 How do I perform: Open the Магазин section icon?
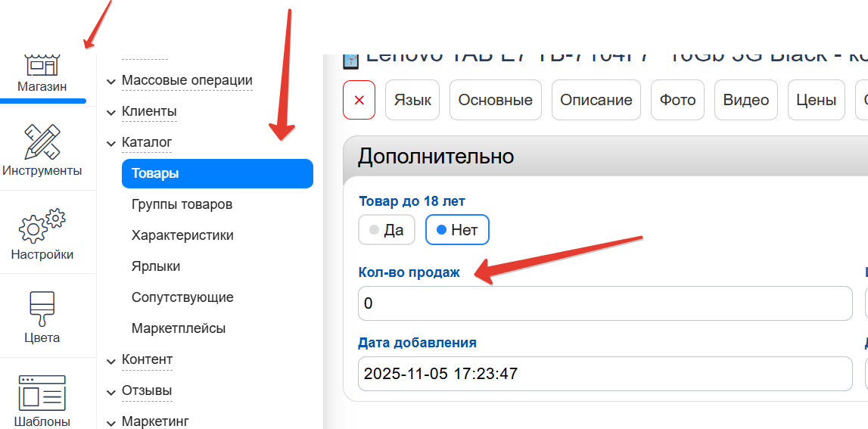(42, 68)
